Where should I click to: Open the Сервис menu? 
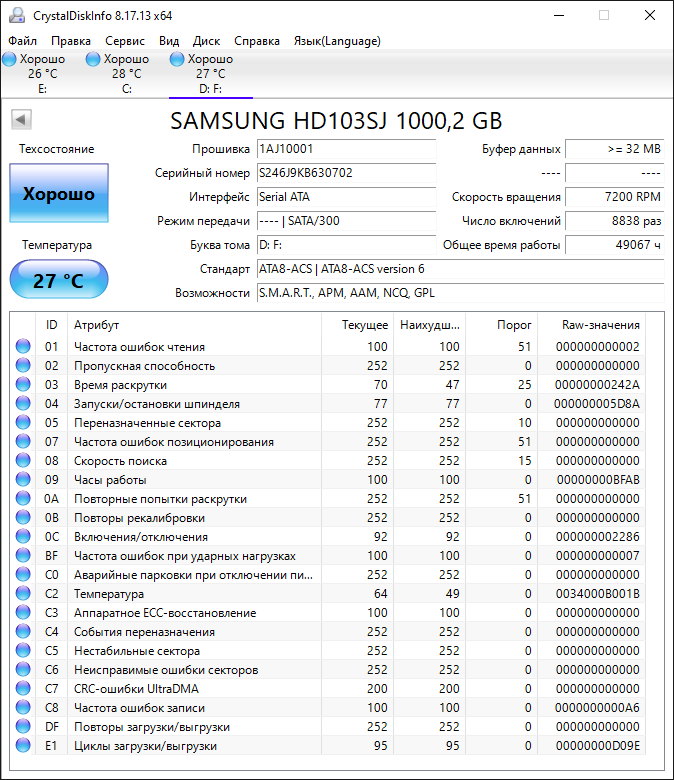125,41
